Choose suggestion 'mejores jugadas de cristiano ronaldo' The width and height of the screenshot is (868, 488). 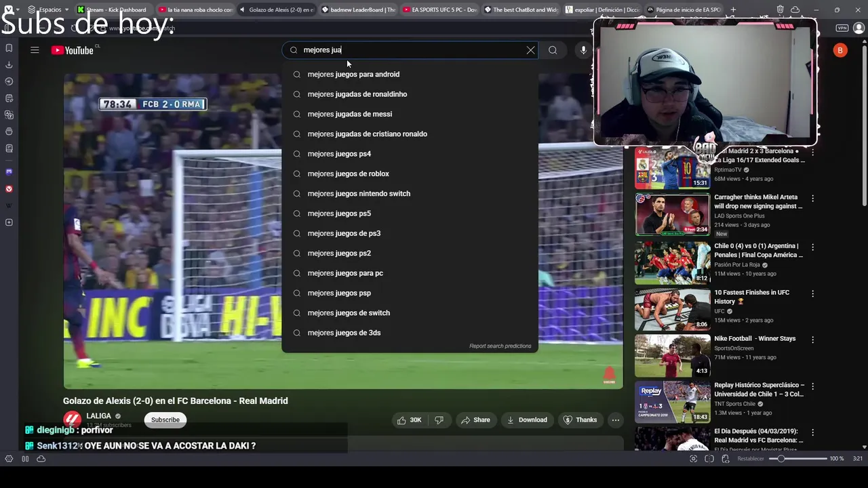[x=410, y=134]
